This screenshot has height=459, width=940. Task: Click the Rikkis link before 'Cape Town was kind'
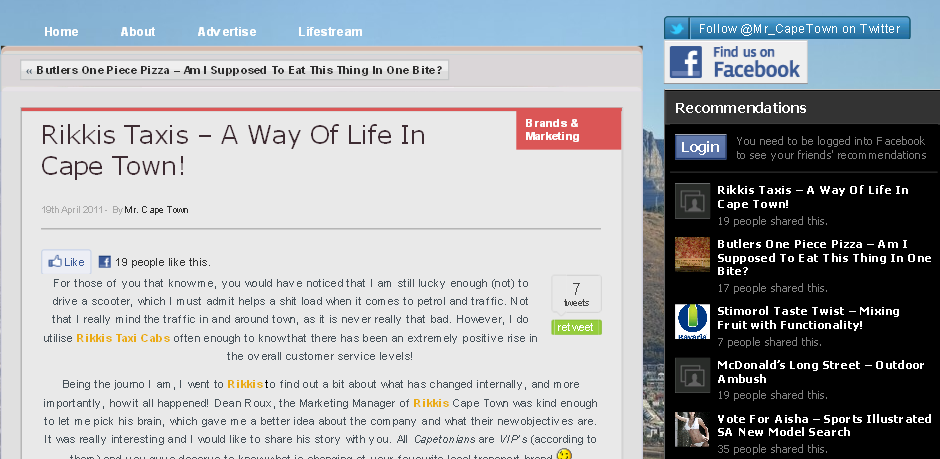pos(431,403)
